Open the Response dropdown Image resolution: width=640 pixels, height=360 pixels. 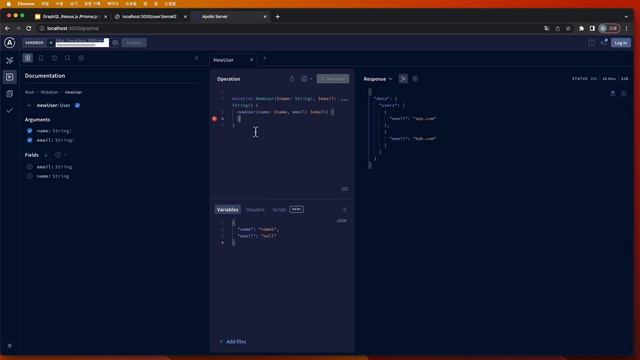coord(378,79)
